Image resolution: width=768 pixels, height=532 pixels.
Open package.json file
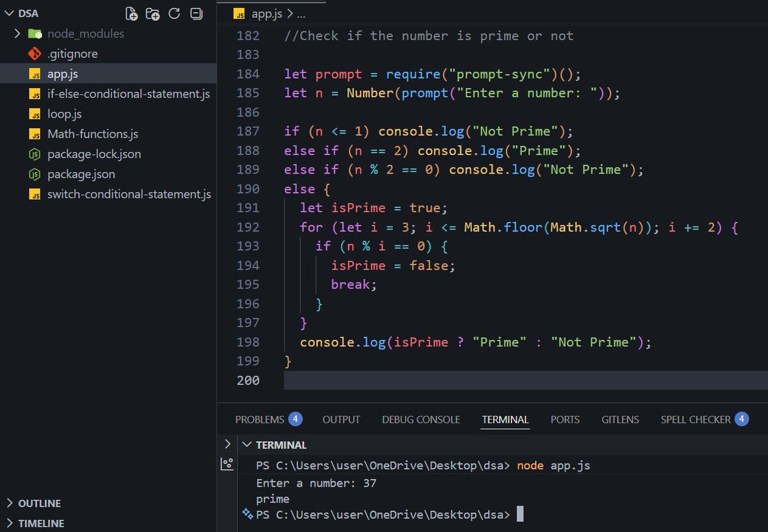(81, 173)
